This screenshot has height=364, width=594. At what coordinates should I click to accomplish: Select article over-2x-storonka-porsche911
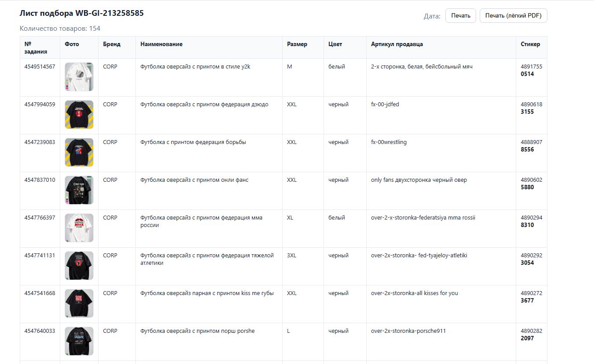[408, 331]
